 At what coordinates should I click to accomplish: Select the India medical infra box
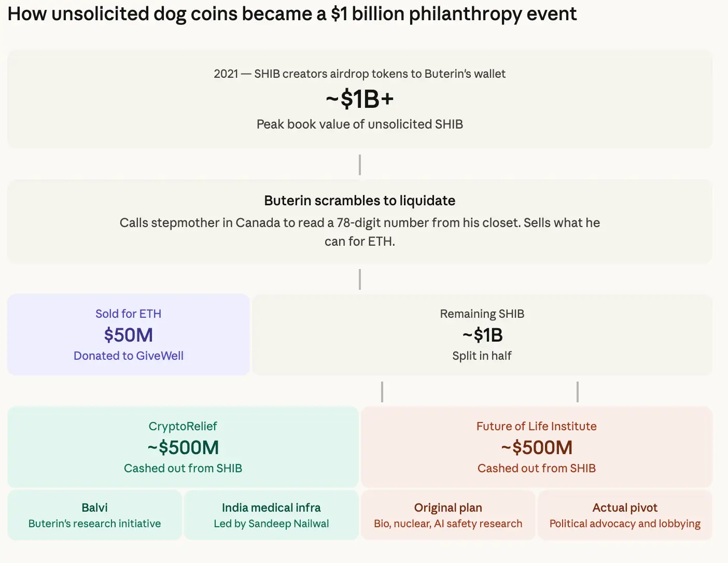(271, 515)
